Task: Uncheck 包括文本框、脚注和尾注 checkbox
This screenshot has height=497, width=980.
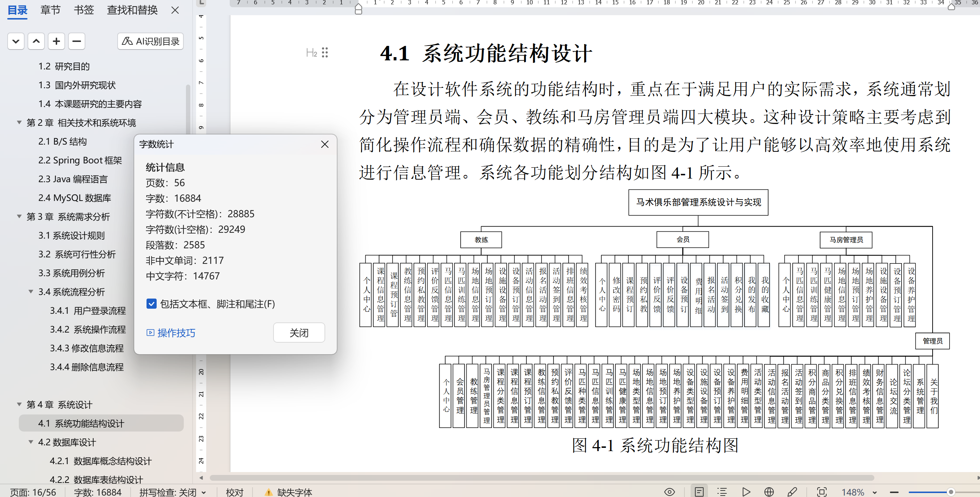Action: tap(152, 304)
